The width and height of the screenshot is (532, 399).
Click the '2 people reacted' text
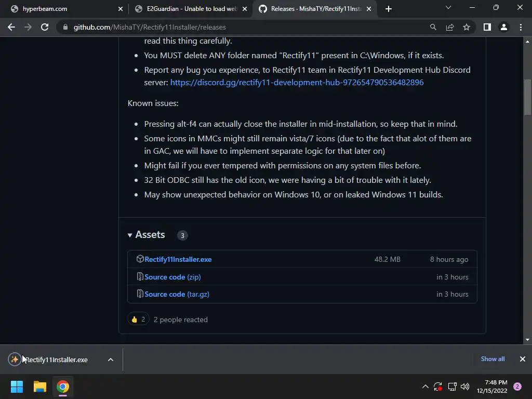[180, 320]
